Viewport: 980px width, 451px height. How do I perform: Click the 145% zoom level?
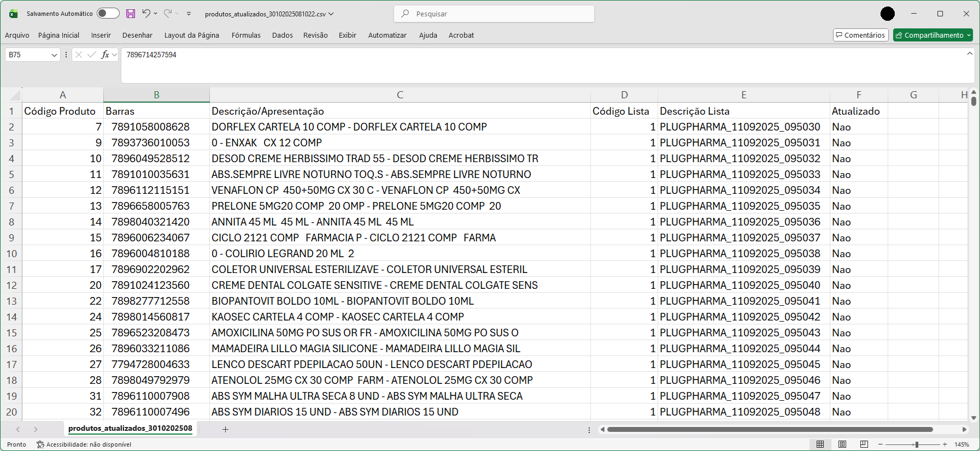tap(962, 444)
